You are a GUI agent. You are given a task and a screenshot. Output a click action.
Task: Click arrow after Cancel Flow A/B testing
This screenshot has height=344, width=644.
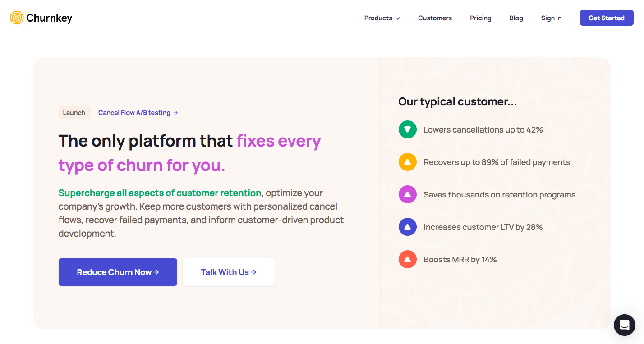click(176, 113)
